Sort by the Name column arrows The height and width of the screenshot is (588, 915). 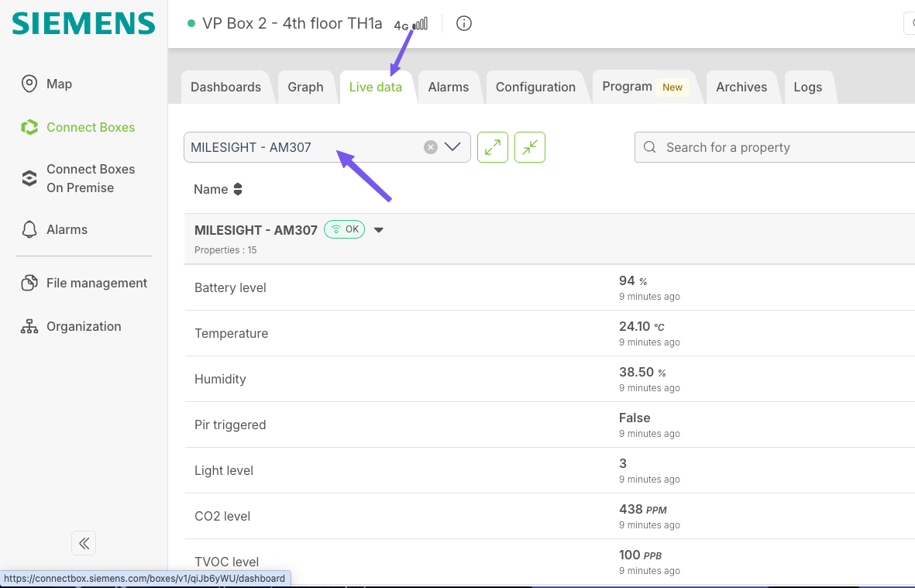[x=238, y=189]
